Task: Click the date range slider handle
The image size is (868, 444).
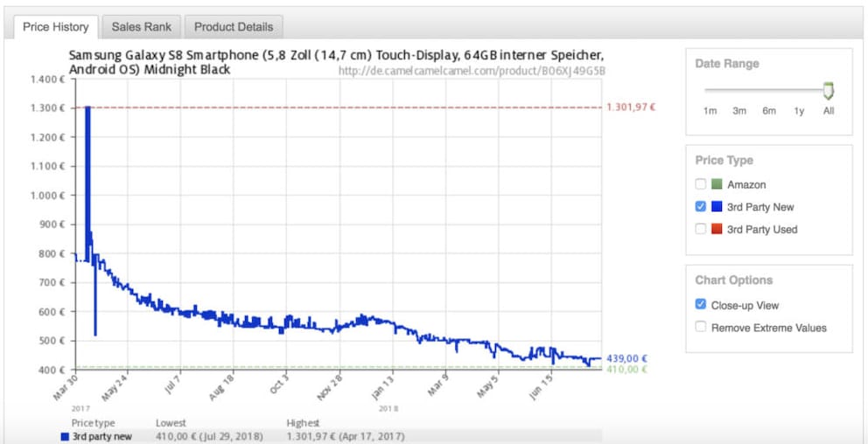Action: coord(828,90)
